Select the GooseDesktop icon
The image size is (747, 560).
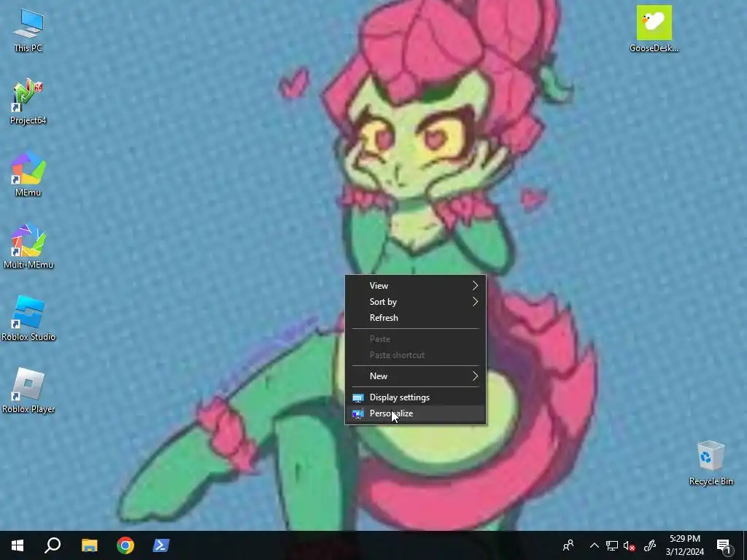pos(654,28)
